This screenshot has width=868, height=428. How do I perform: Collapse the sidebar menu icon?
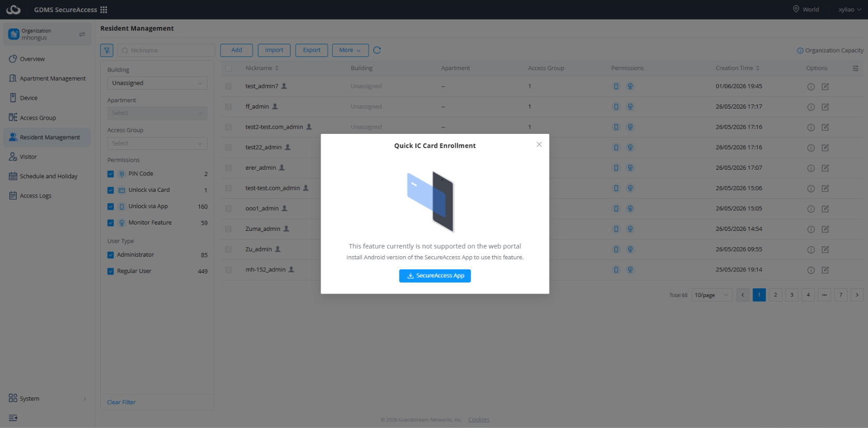(x=13, y=418)
